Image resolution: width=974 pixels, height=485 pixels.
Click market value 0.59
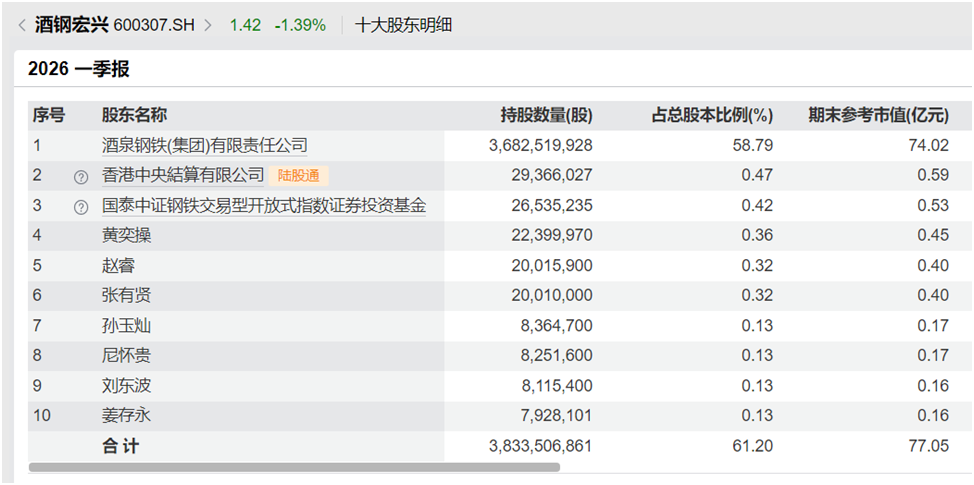934,176
